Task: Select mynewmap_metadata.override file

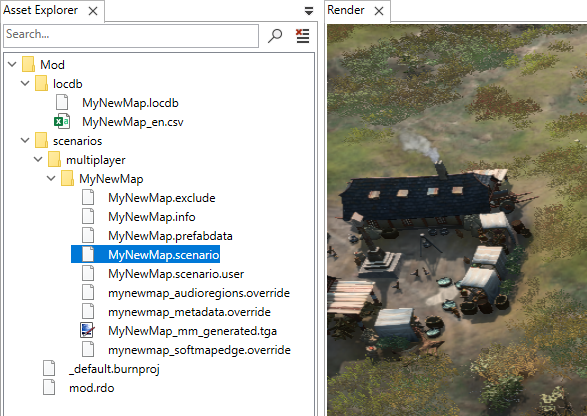Action: [x=189, y=312]
